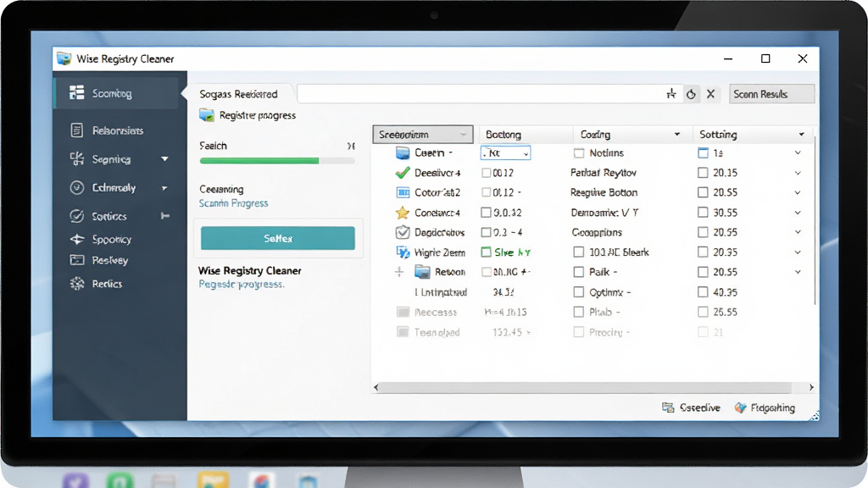
Task: Open the Sottning column dropdown arrow
Action: (801, 135)
